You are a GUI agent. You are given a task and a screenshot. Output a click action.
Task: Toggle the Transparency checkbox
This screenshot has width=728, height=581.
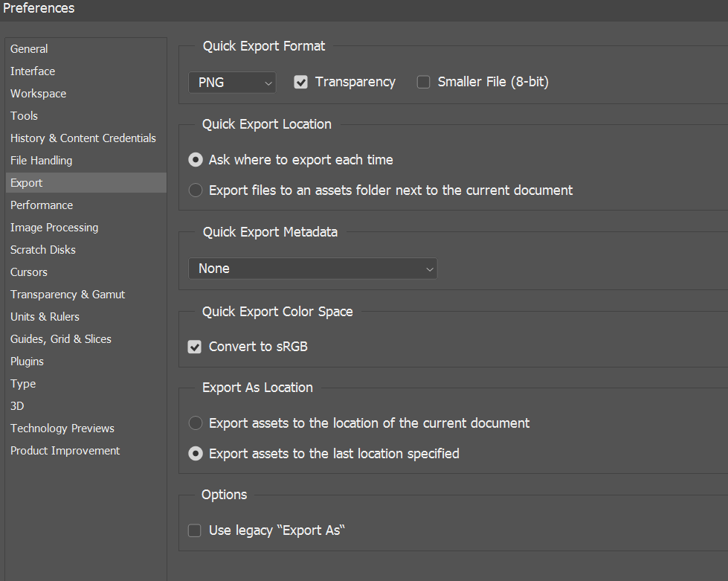(x=301, y=83)
